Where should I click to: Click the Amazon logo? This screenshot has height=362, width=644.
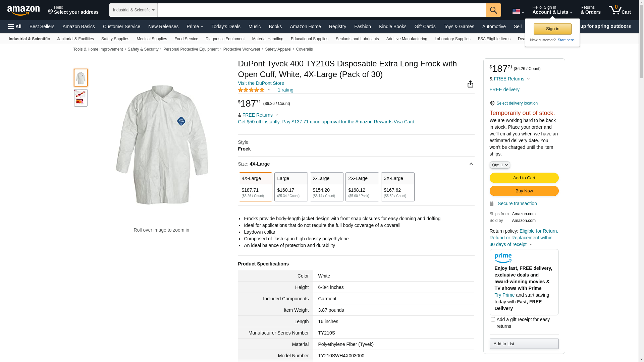[23, 10]
